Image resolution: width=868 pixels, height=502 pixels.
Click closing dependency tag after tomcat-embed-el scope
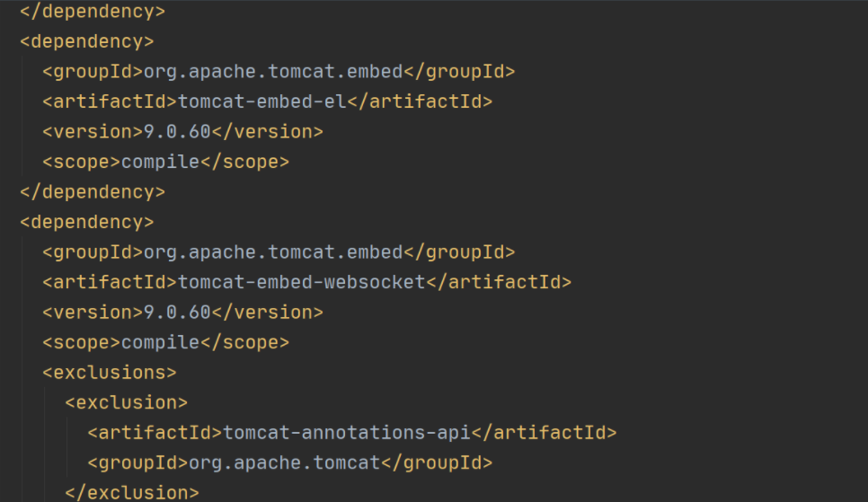92,191
